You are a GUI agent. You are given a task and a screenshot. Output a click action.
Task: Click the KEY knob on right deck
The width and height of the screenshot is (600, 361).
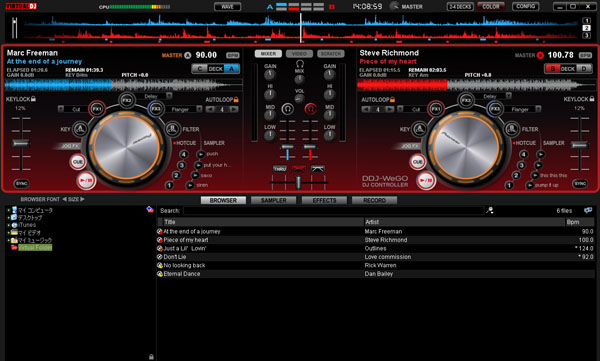pyautogui.click(x=420, y=129)
